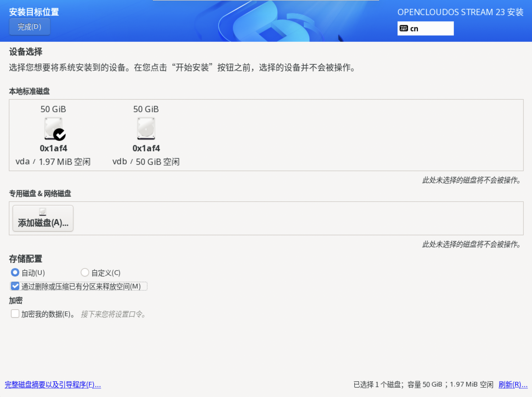Click the 完成(D) button

pyautogui.click(x=29, y=27)
